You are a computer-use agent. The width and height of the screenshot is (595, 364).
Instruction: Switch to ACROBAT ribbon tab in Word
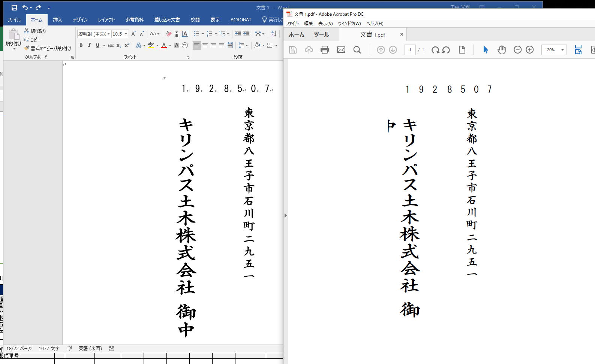(241, 19)
